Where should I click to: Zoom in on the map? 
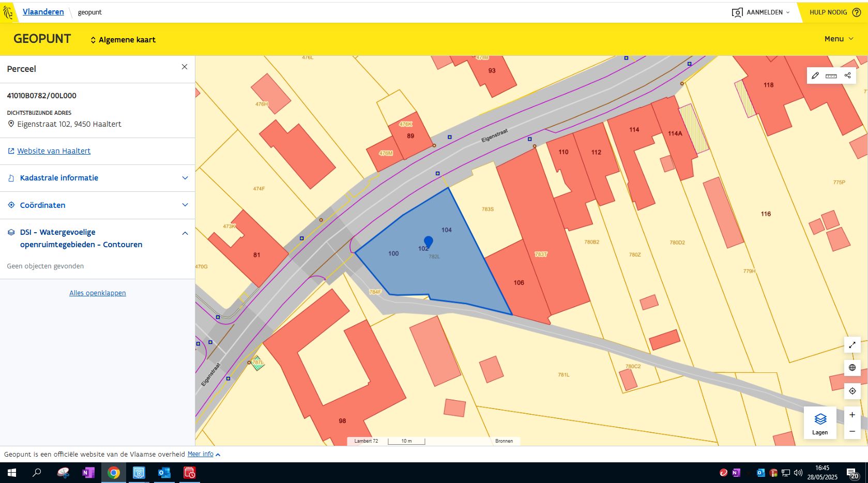852,415
